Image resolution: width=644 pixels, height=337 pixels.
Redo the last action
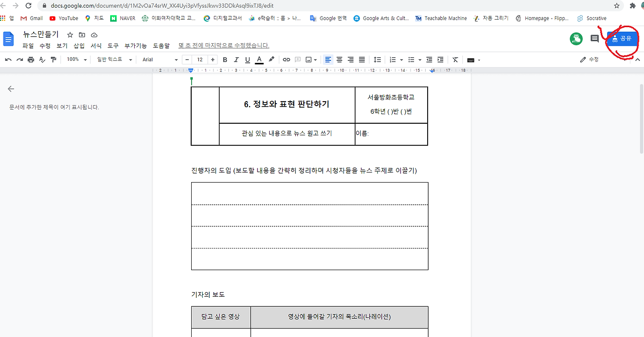tap(20, 59)
